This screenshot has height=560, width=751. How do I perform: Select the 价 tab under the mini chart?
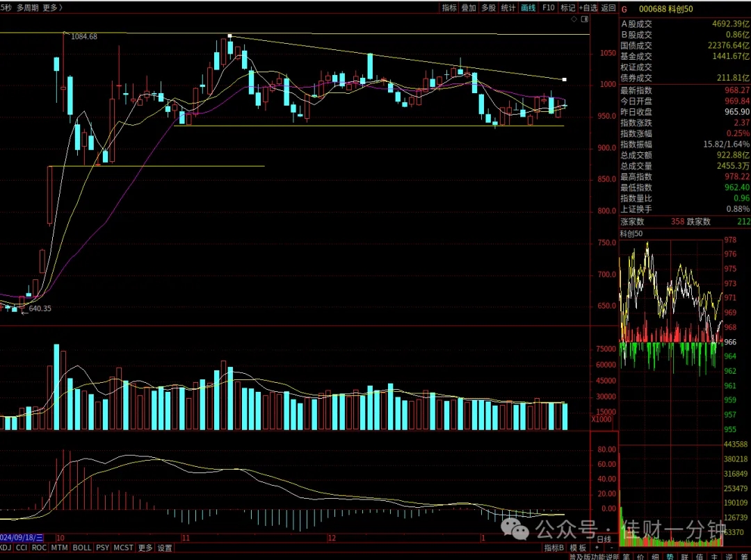640,557
